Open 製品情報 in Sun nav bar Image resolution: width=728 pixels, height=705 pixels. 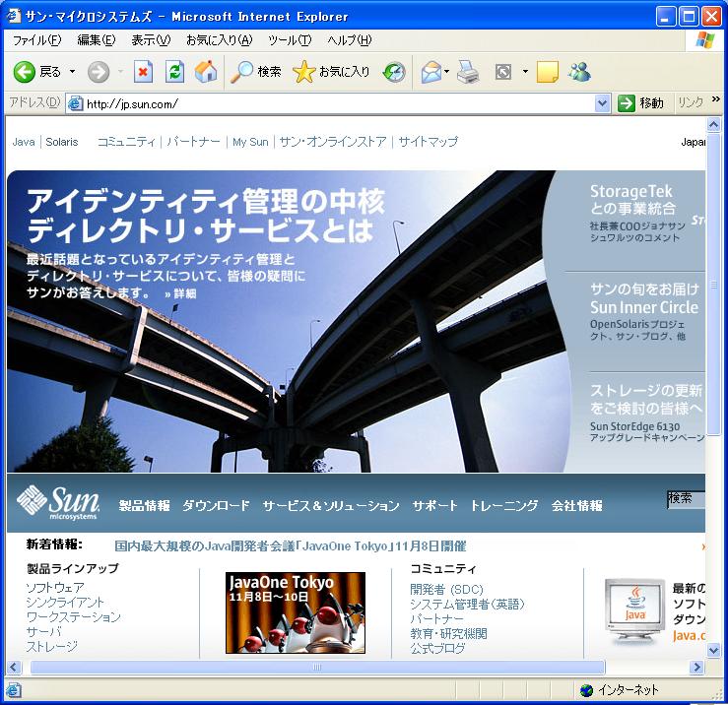145,505
